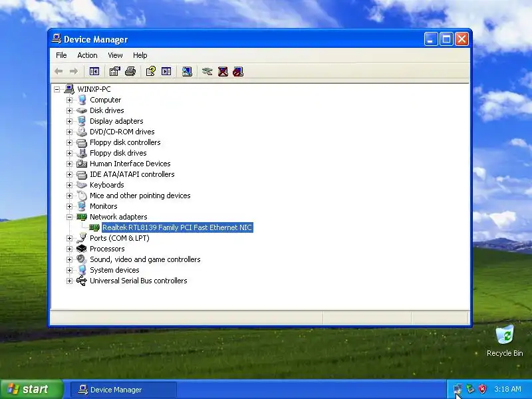Toggle the Show/Hide Console Tree button
Viewport: 532px width, 399px height.
point(94,71)
